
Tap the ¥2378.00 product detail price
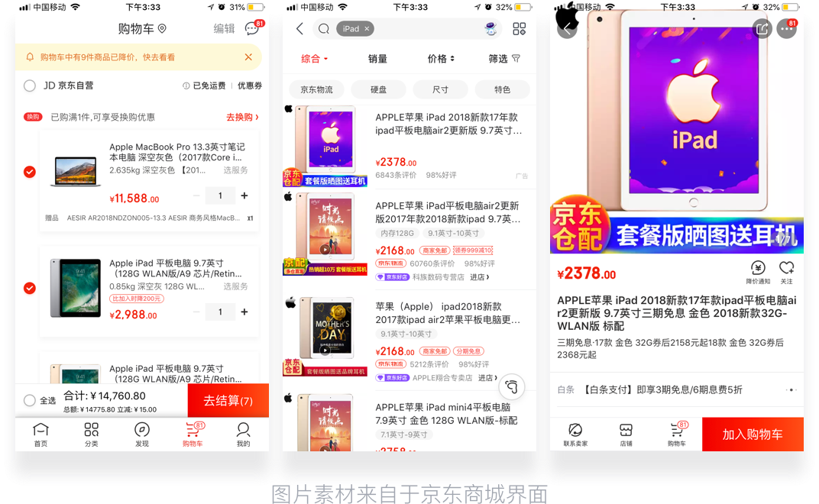587,273
